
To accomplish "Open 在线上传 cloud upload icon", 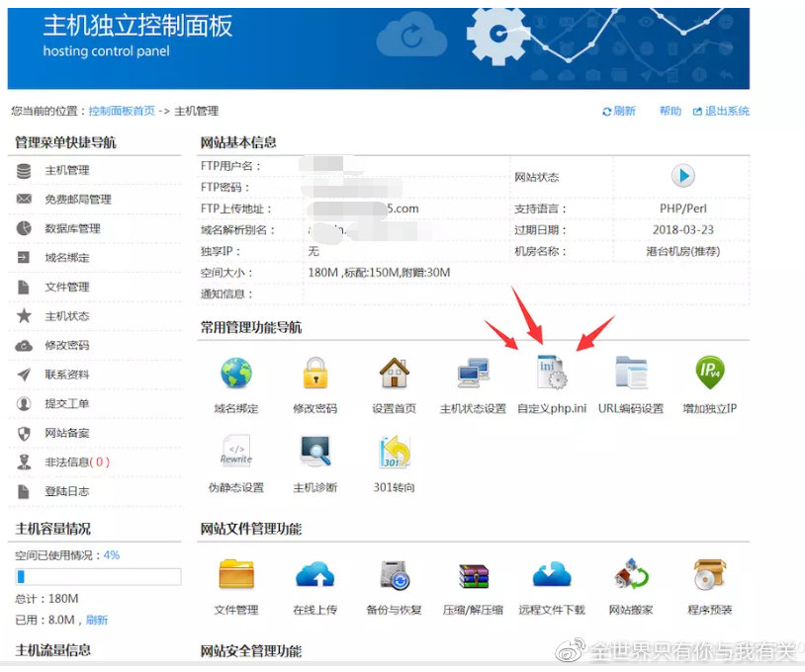I will click(x=314, y=575).
